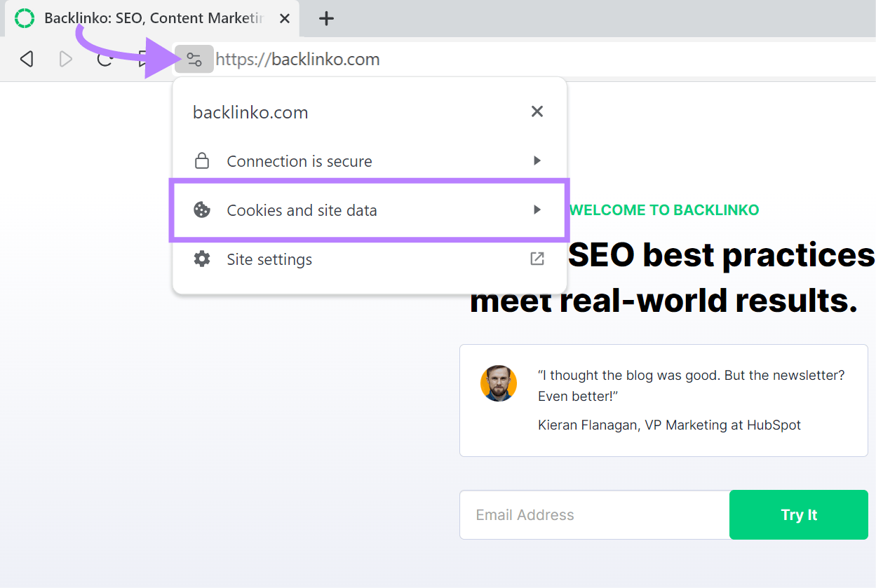Open Site settings via the external link icon

(x=537, y=259)
